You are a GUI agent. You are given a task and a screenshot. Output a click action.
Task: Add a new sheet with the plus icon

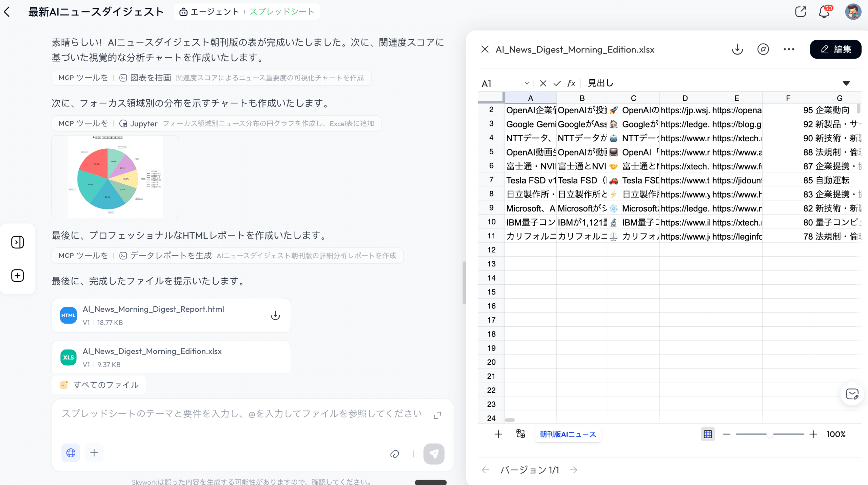498,434
